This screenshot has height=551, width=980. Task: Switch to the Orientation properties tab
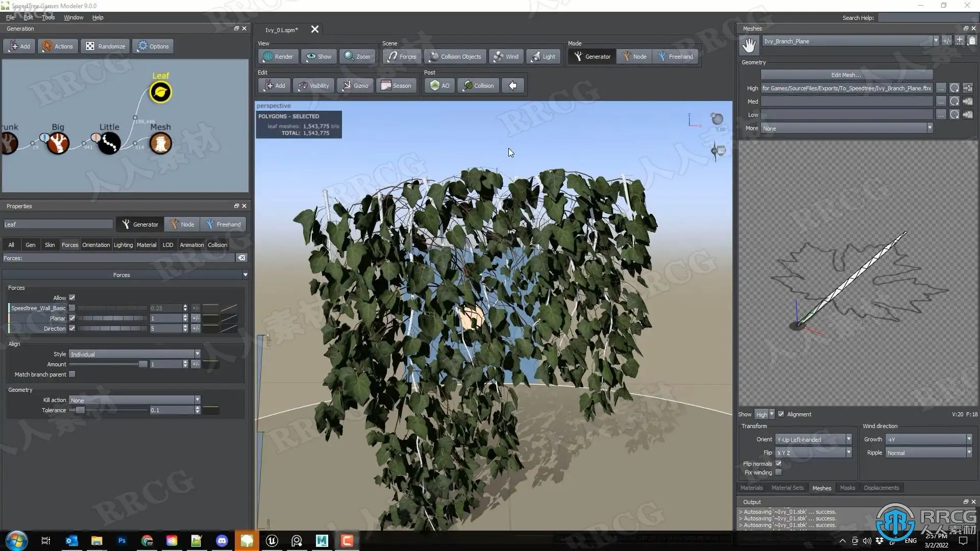pyautogui.click(x=96, y=245)
